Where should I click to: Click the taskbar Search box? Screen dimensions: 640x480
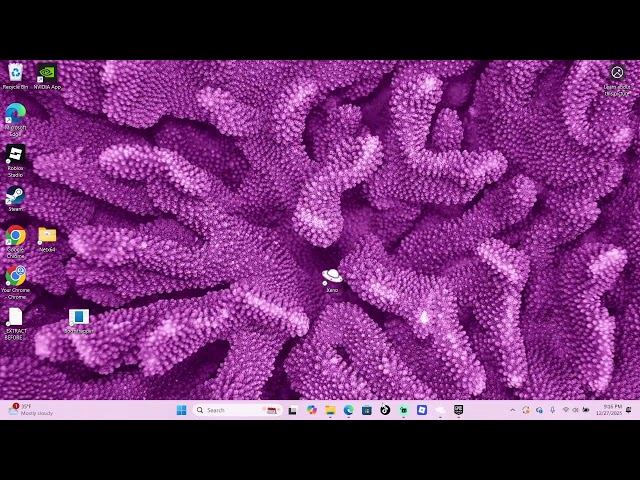click(x=238, y=410)
